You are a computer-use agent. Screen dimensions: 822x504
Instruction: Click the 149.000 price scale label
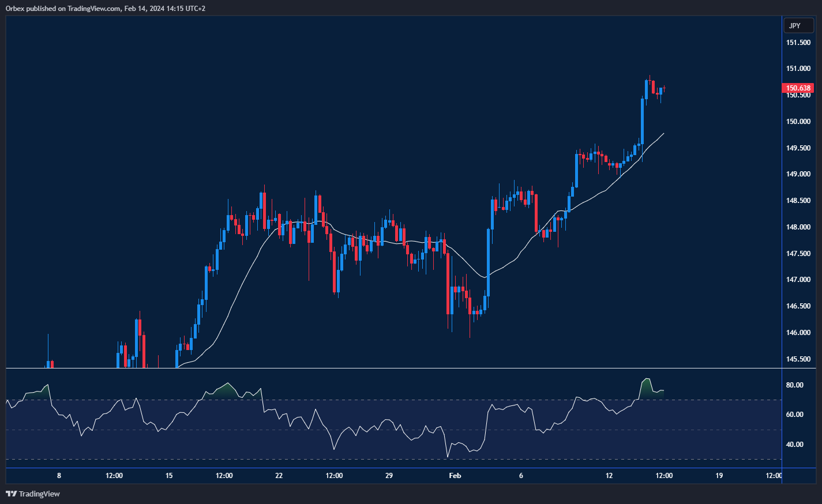798,174
